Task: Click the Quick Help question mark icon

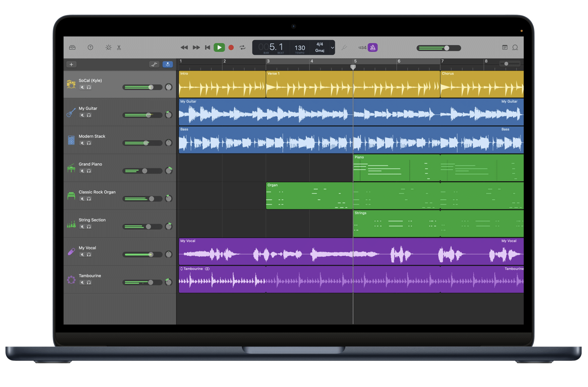Action: pos(90,47)
